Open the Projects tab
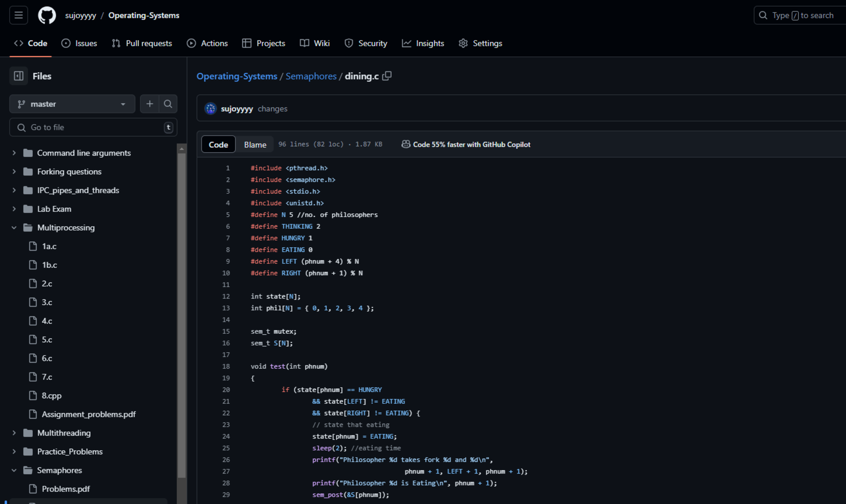This screenshot has height=504, width=846. coord(264,43)
